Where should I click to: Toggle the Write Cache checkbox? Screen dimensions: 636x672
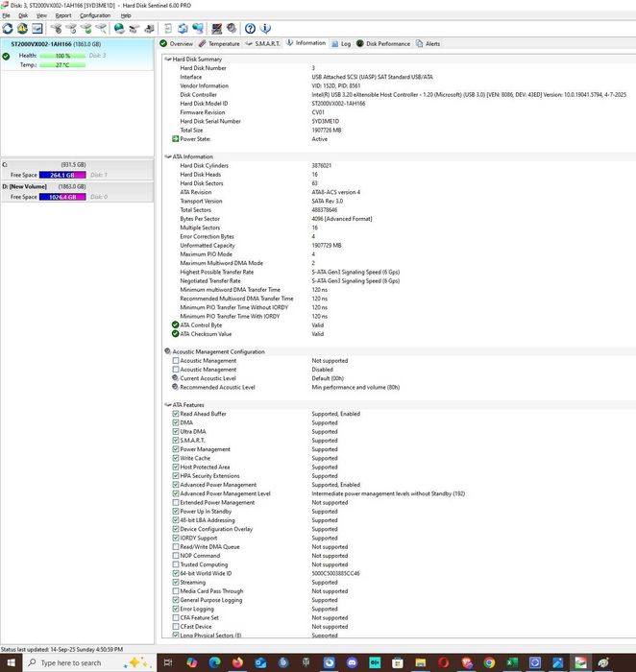coord(176,458)
